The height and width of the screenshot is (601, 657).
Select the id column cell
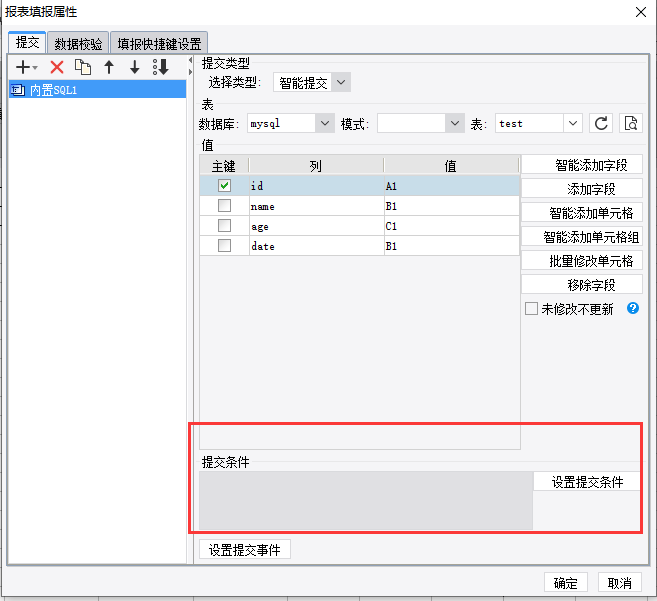point(316,186)
